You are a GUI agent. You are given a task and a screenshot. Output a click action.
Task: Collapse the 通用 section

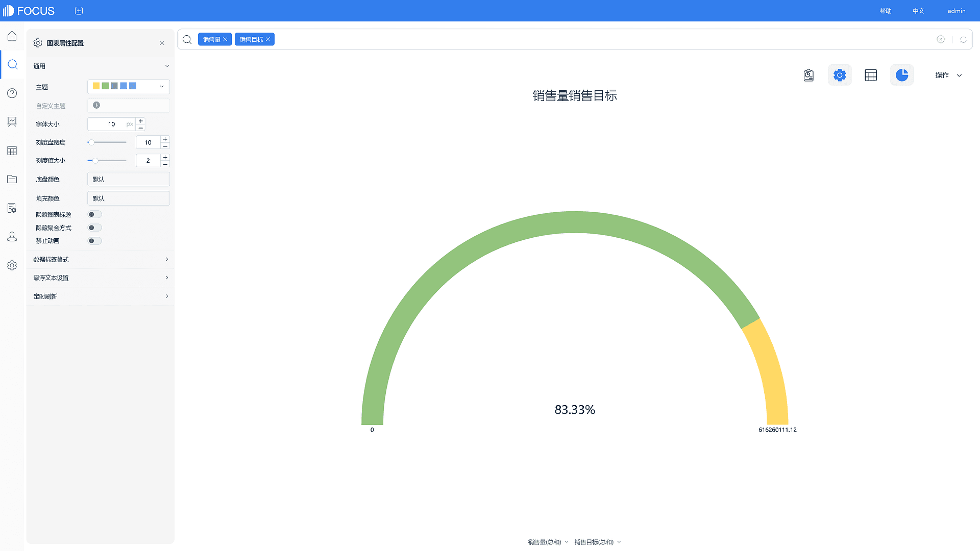[x=101, y=66]
